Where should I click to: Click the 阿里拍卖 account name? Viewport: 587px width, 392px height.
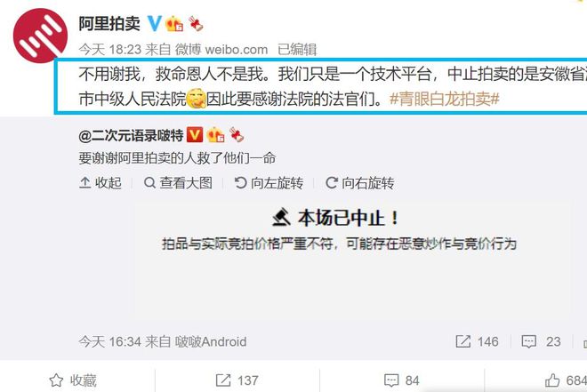(109, 24)
